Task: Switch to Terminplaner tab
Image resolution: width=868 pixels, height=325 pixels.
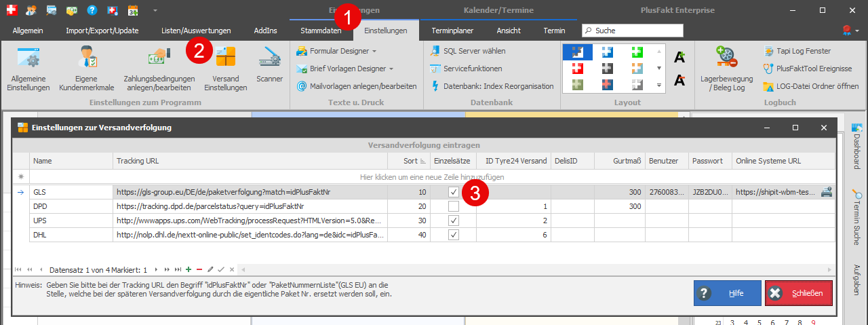Action: click(x=452, y=31)
